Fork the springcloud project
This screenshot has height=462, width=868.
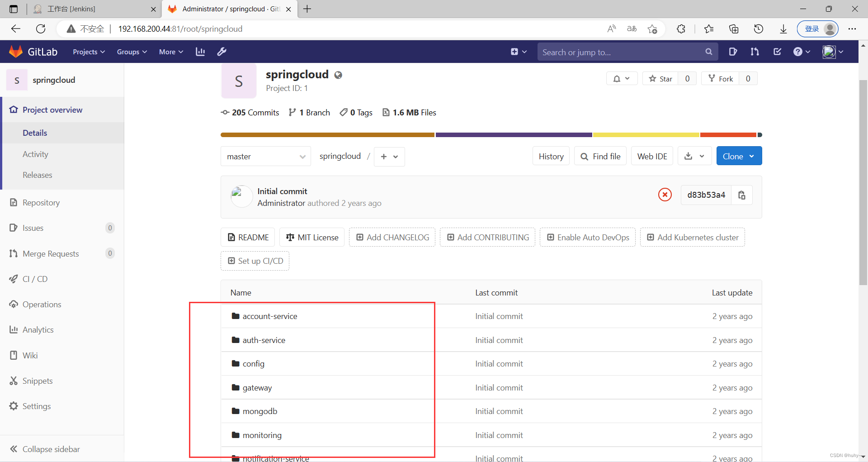tap(721, 79)
